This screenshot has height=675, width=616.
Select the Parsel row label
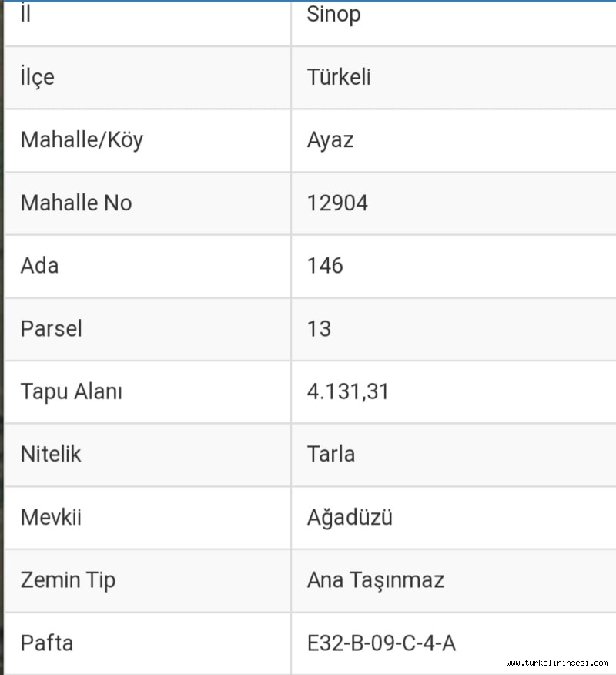[x=52, y=329]
